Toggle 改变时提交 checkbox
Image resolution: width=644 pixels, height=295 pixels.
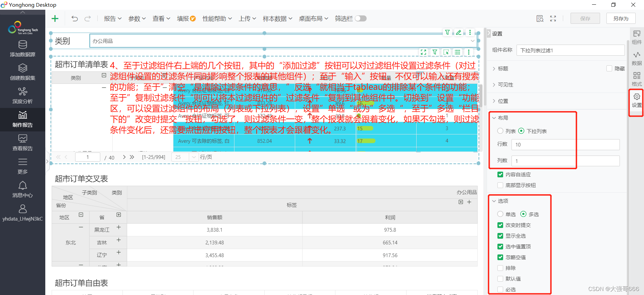500,225
